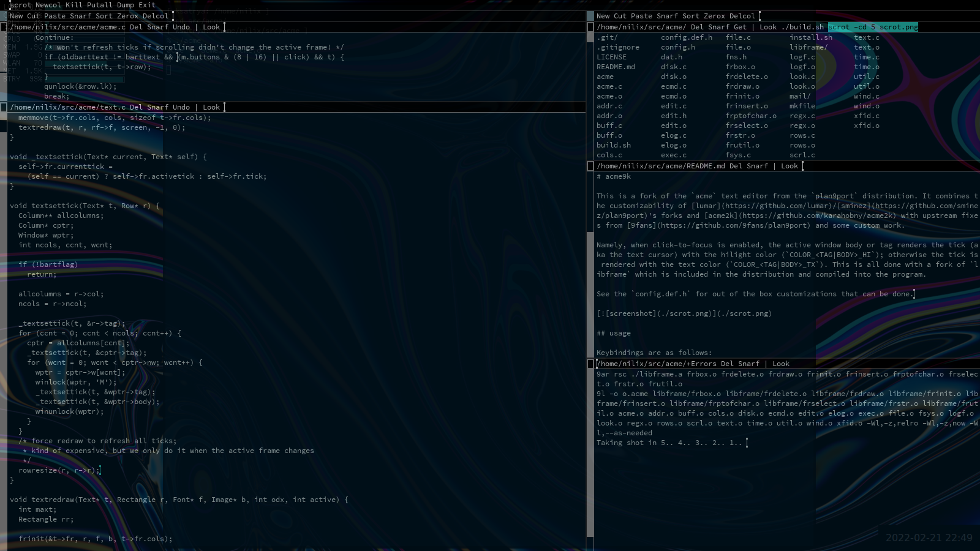Click the layout box of the text.c window
Screen dimensions: 980x551
coord(4,107)
